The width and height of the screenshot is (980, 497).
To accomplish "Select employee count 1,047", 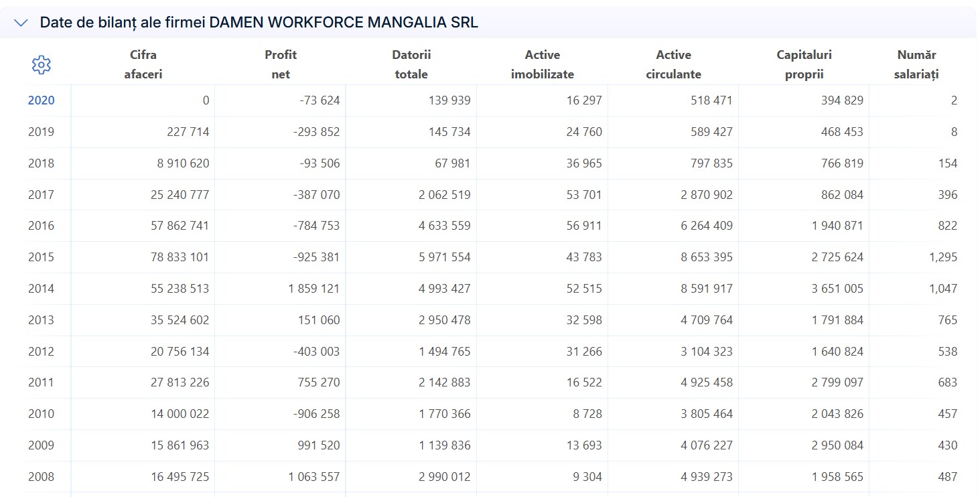I will (x=943, y=289).
